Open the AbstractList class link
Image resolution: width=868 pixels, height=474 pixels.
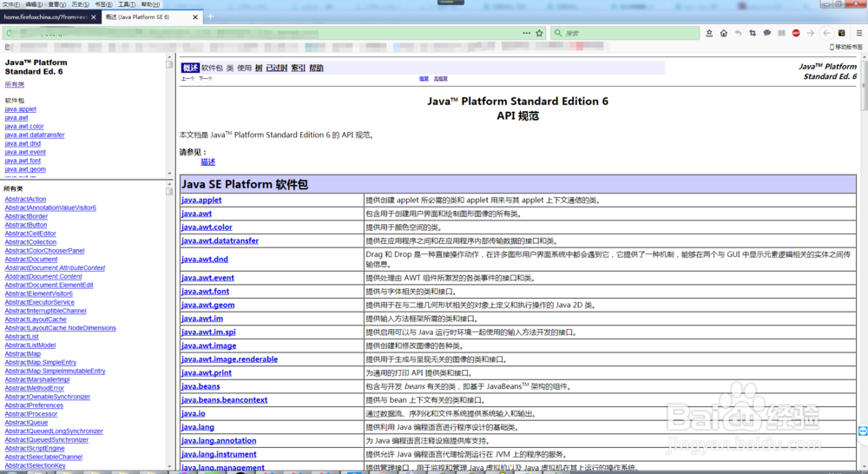point(22,336)
